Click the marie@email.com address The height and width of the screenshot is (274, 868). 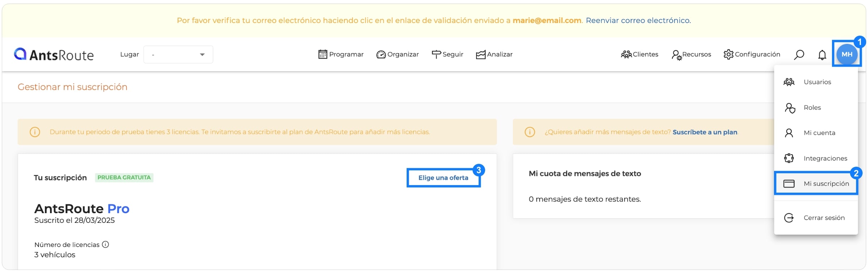tap(547, 21)
